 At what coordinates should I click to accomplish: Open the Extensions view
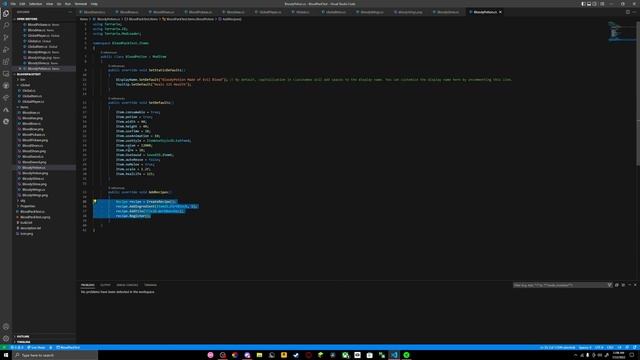point(6,62)
